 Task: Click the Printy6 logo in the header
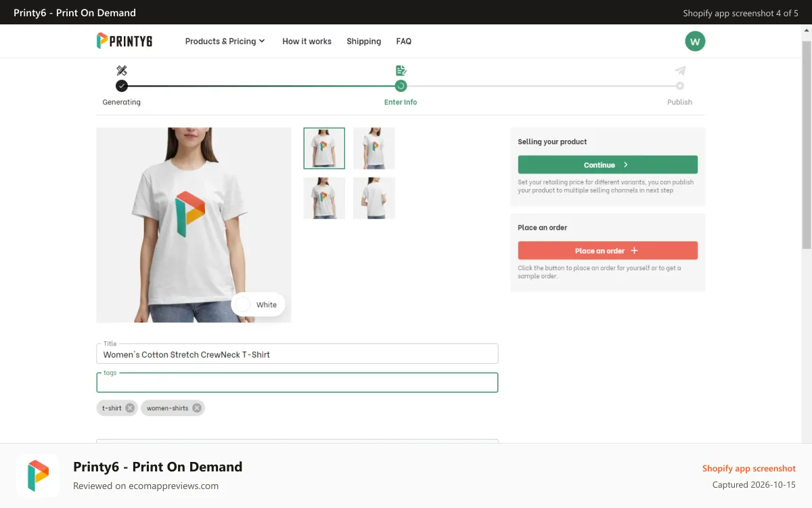[x=125, y=41]
